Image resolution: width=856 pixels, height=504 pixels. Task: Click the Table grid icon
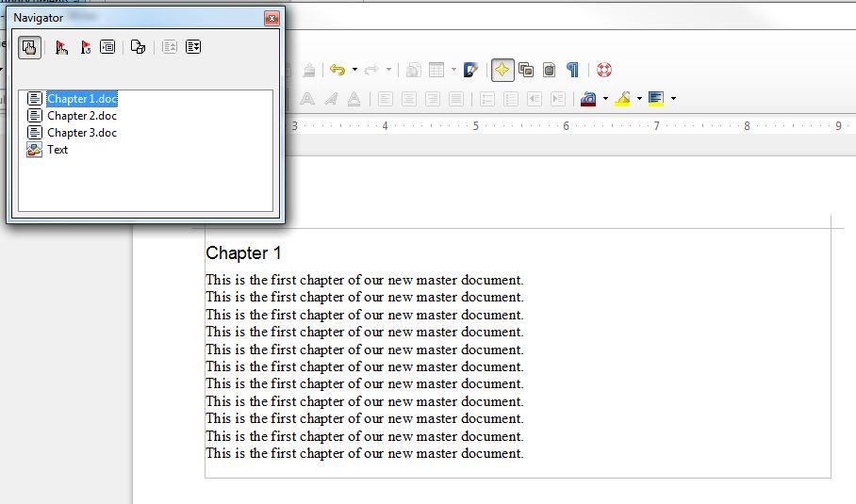(x=436, y=70)
